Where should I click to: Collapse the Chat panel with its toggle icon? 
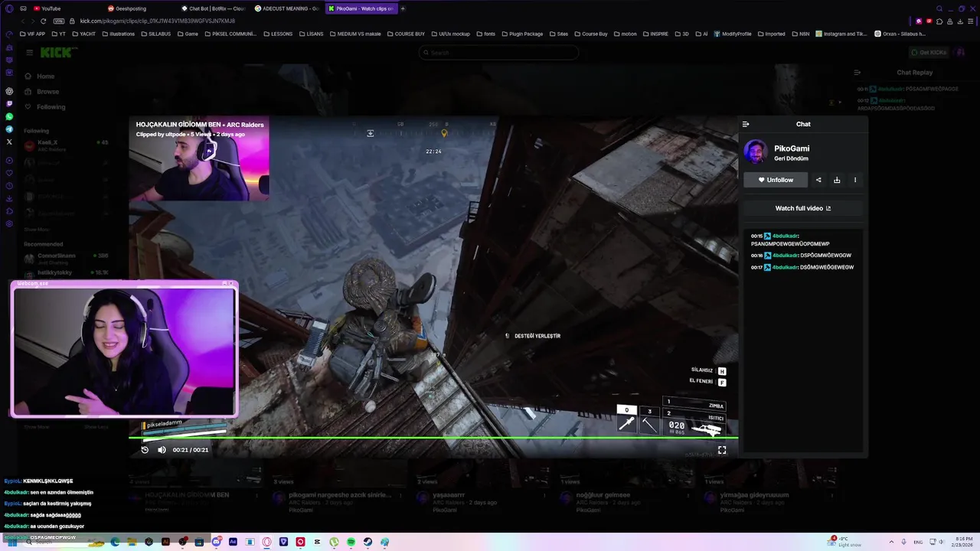746,124
